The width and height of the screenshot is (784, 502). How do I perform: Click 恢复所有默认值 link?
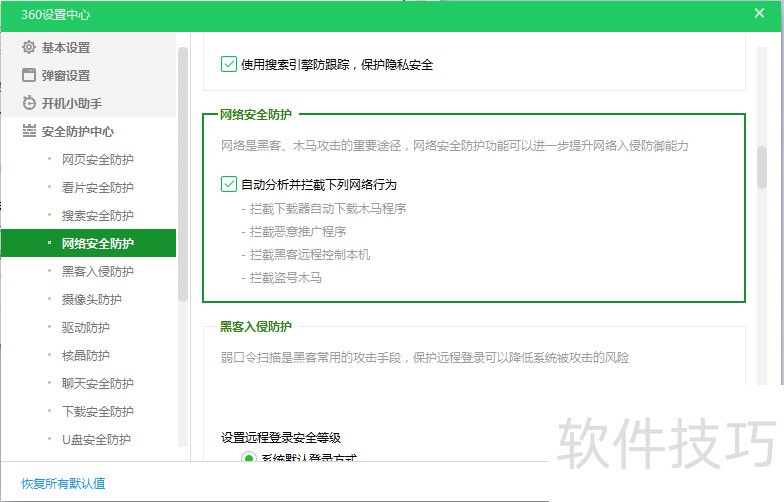pyautogui.click(x=63, y=484)
